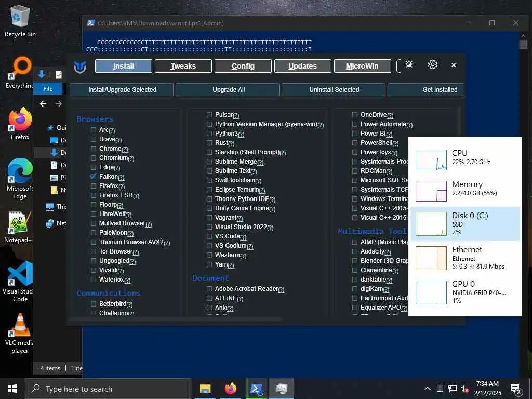Screen dimensions: 532x399
Task: Uncheck the Falkon browser checkbox
Action: [x=94, y=177]
